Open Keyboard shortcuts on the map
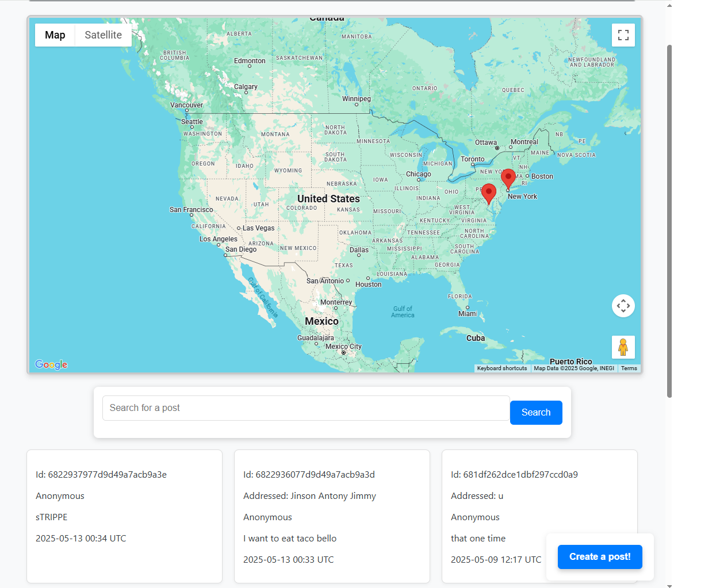Viewport: 716px width, 588px height. tap(502, 368)
